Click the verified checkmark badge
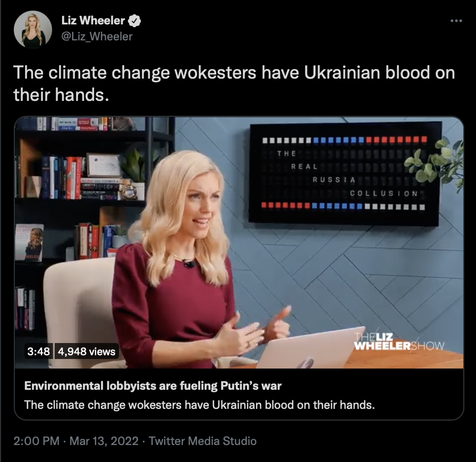476x462 pixels. click(134, 21)
